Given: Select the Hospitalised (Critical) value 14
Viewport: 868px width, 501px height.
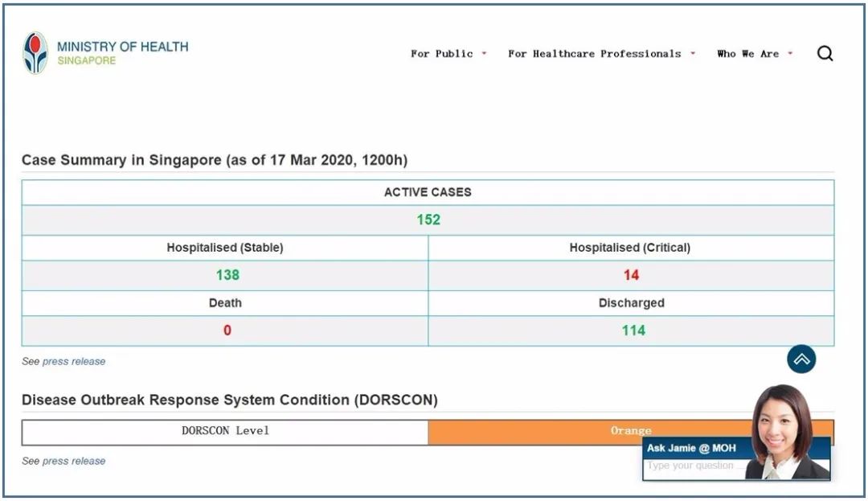Looking at the screenshot, I should point(631,275).
